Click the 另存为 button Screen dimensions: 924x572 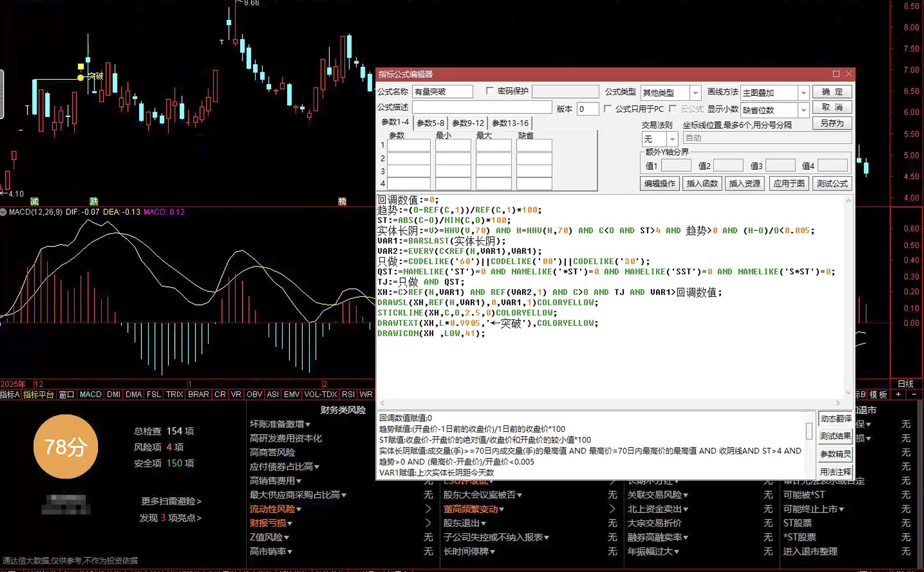click(x=832, y=123)
